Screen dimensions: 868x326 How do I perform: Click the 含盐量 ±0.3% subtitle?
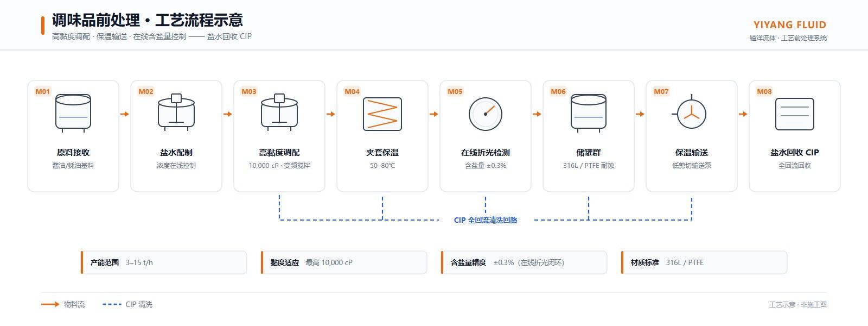[x=486, y=166]
